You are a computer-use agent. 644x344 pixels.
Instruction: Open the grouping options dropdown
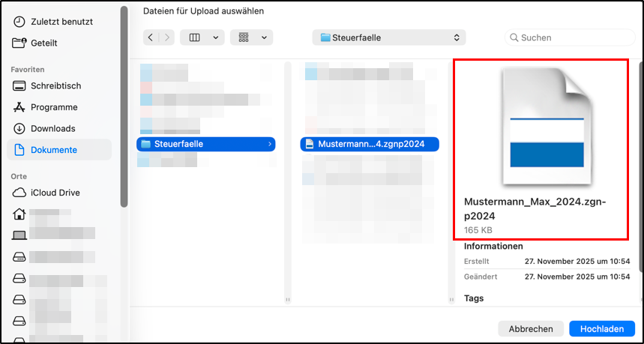pyautogui.click(x=252, y=37)
